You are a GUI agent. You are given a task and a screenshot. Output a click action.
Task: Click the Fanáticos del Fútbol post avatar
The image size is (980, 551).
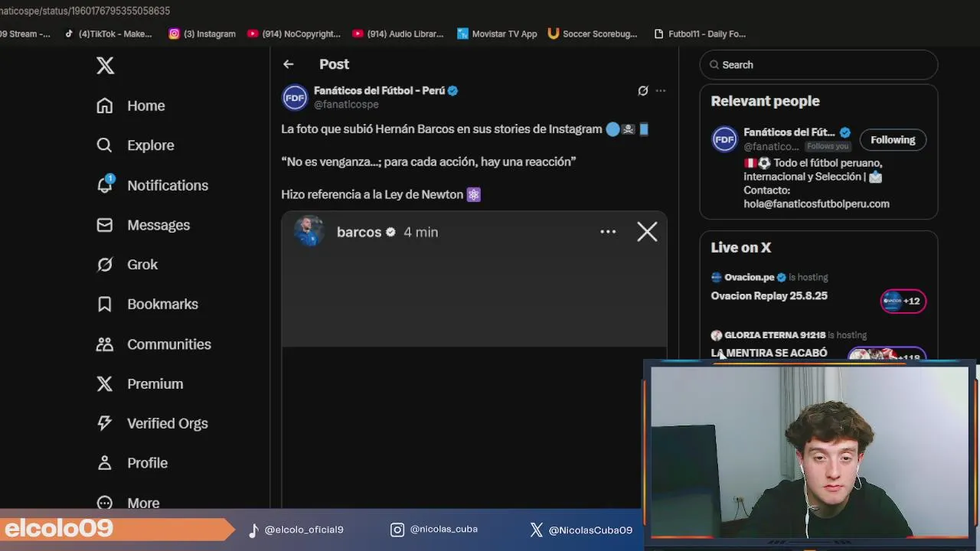(295, 97)
